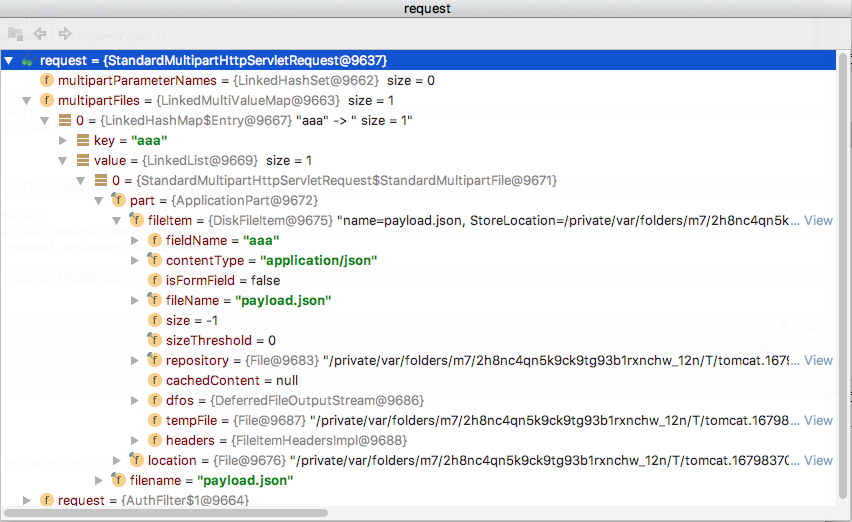Collapse the root request node
The width and height of the screenshot is (852, 522).
click(x=9, y=60)
